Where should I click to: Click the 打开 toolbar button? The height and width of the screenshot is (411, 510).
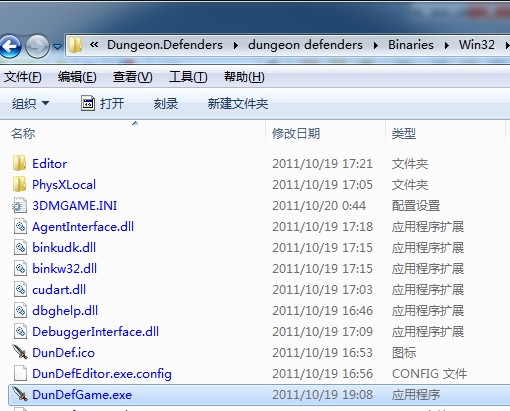[x=103, y=104]
